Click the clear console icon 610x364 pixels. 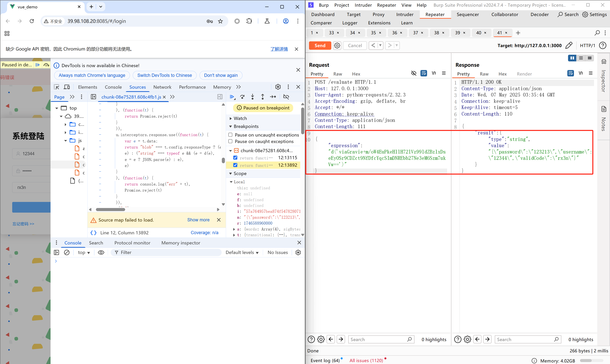pyautogui.click(x=67, y=252)
